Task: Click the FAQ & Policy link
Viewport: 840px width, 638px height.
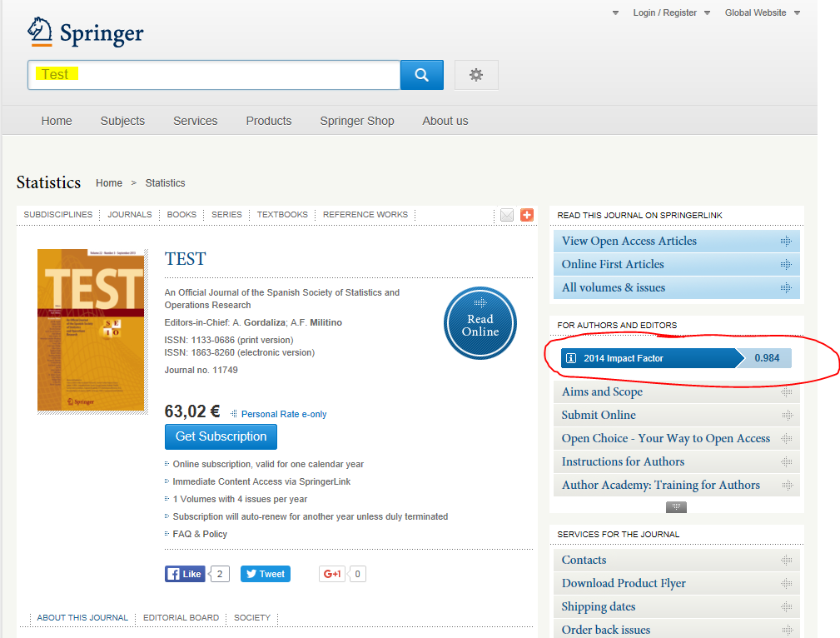Action: [200, 534]
